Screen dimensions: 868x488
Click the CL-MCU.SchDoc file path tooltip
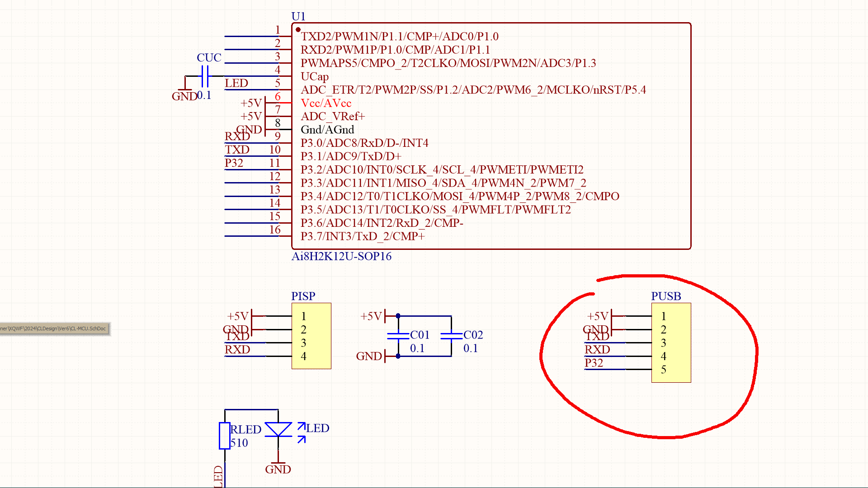(x=54, y=328)
